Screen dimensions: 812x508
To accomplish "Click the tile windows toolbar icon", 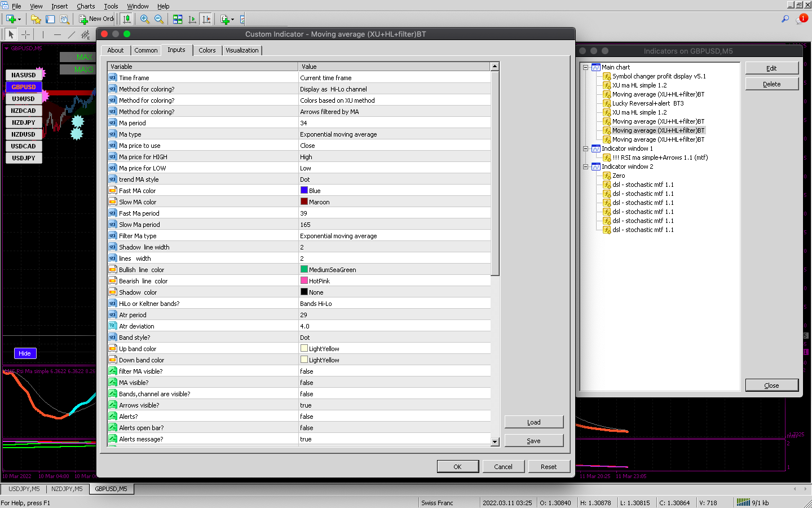I will click(x=178, y=19).
